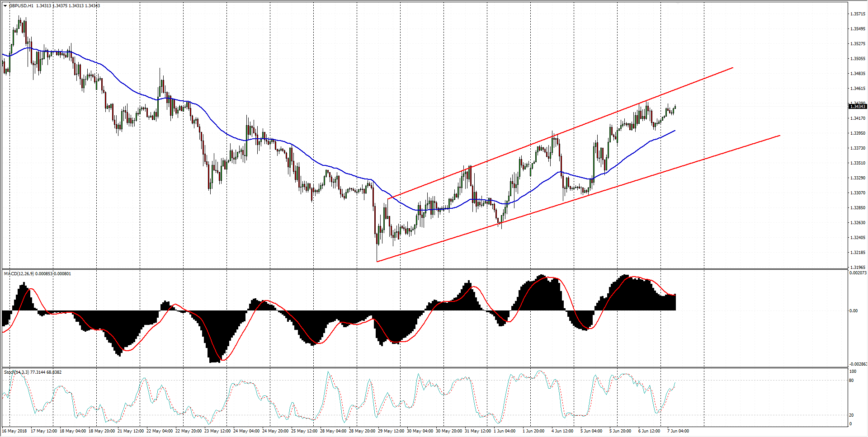Viewport: 868px width, 437px height.
Task: Click the 7 Jun 04:00 time label
Action: point(678,431)
